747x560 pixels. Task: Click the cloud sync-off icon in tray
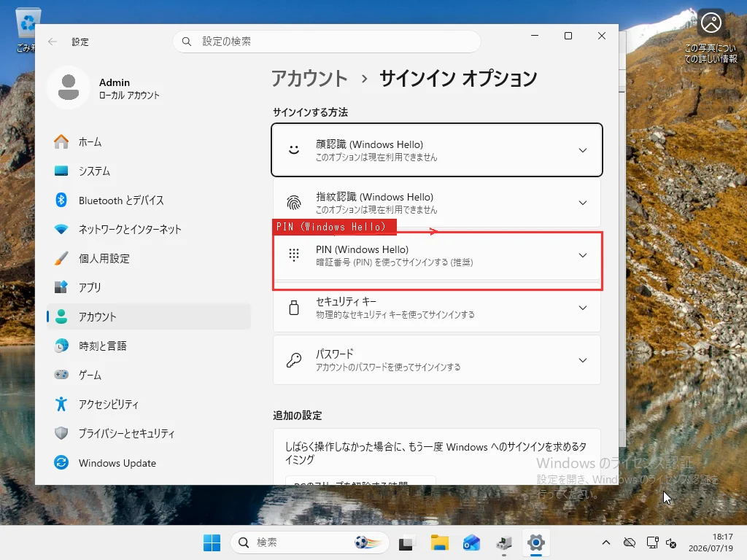click(x=630, y=542)
